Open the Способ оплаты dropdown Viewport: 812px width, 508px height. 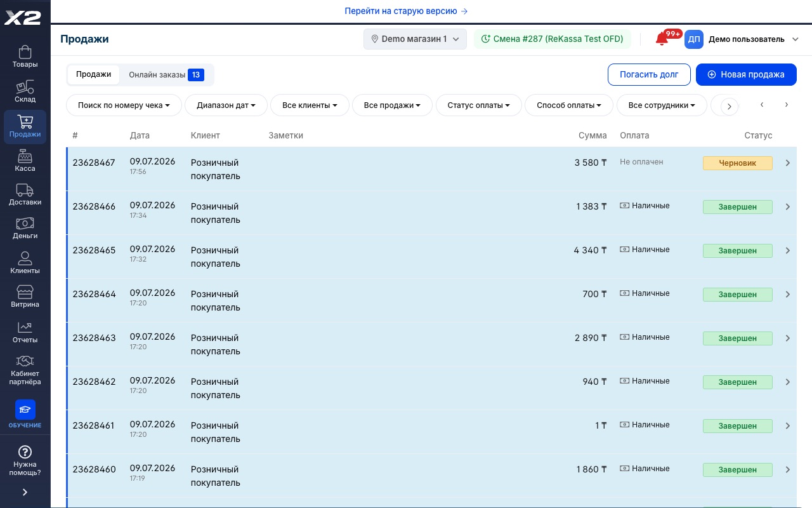point(568,105)
